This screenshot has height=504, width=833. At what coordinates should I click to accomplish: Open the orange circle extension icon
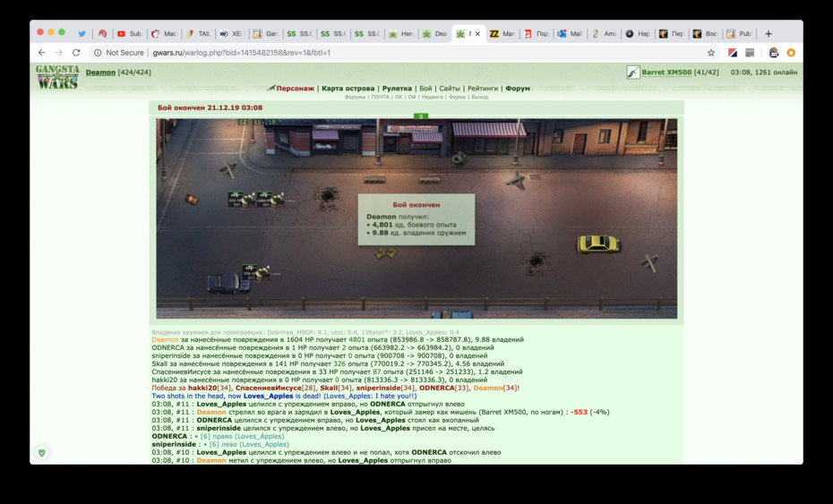pyautogui.click(x=791, y=53)
